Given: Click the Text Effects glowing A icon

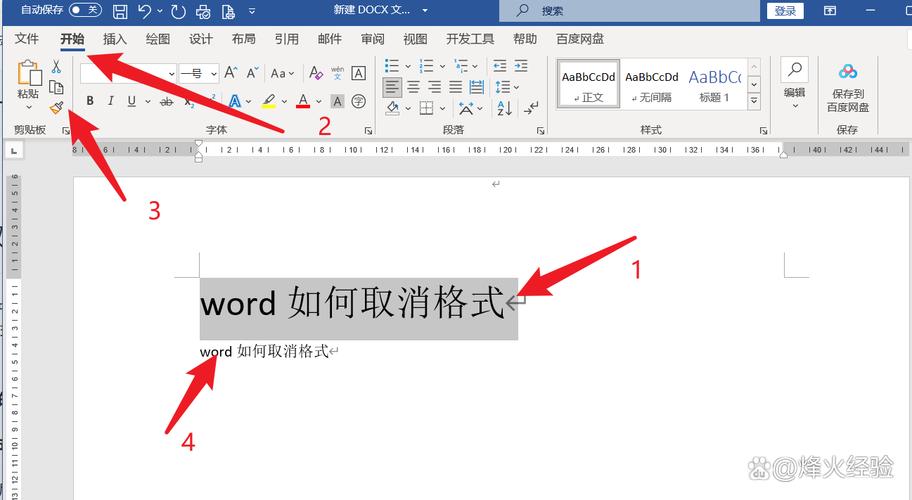Looking at the screenshot, I should (235, 101).
